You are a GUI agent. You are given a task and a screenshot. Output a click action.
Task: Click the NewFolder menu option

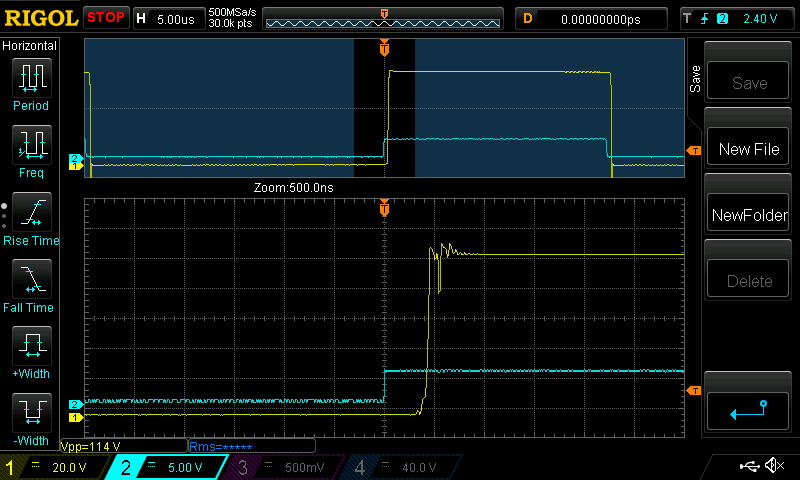749,215
